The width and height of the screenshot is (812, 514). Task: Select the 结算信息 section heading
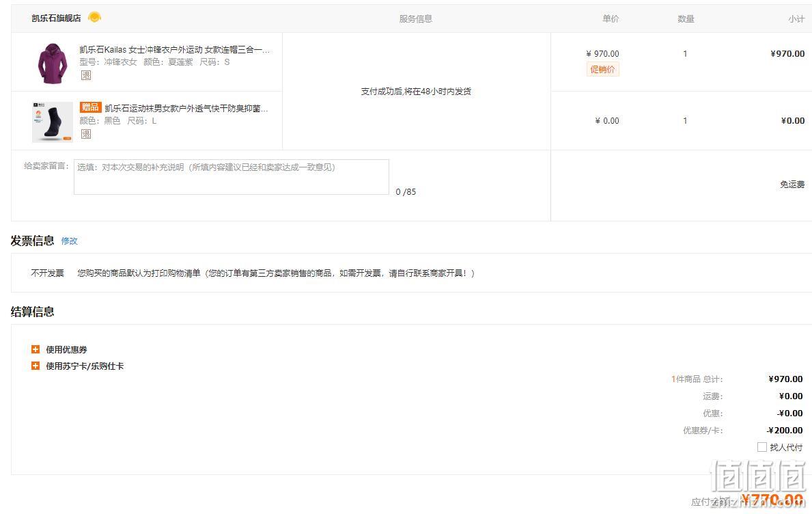[x=33, y=312]
